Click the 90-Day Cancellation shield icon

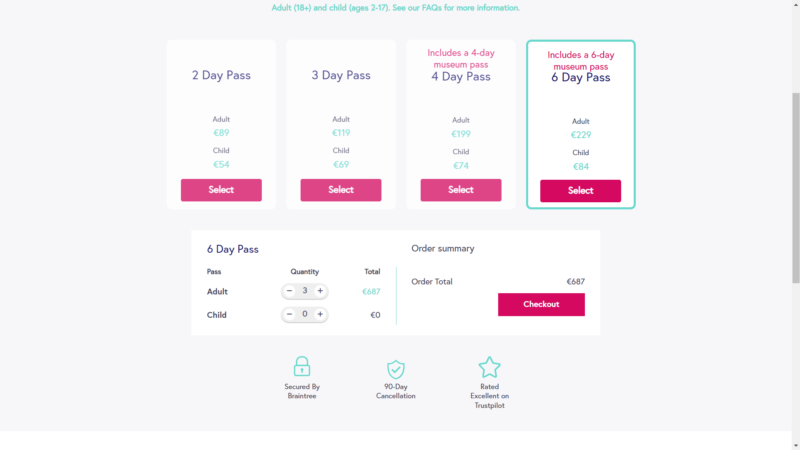point(395,369)
